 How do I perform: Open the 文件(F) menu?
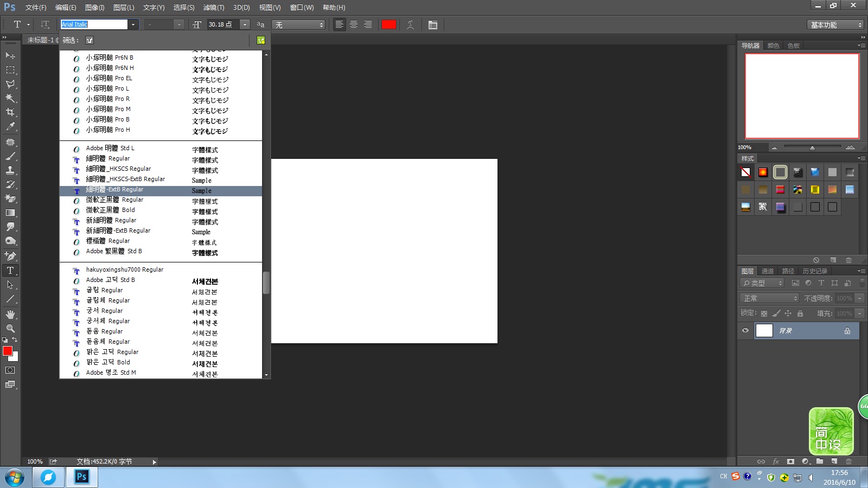[x=36, y=8]
